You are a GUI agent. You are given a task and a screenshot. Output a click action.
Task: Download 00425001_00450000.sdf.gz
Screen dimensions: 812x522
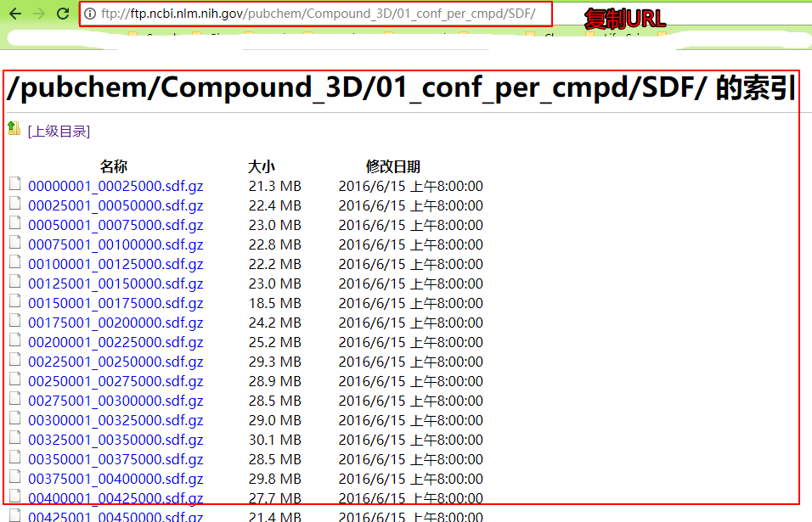[116, 516]
